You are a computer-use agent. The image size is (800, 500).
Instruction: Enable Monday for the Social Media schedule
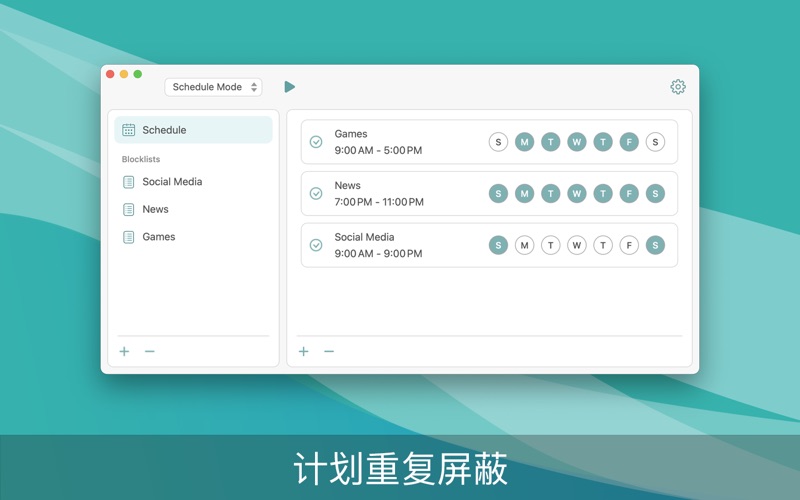(x=524, y=245)
